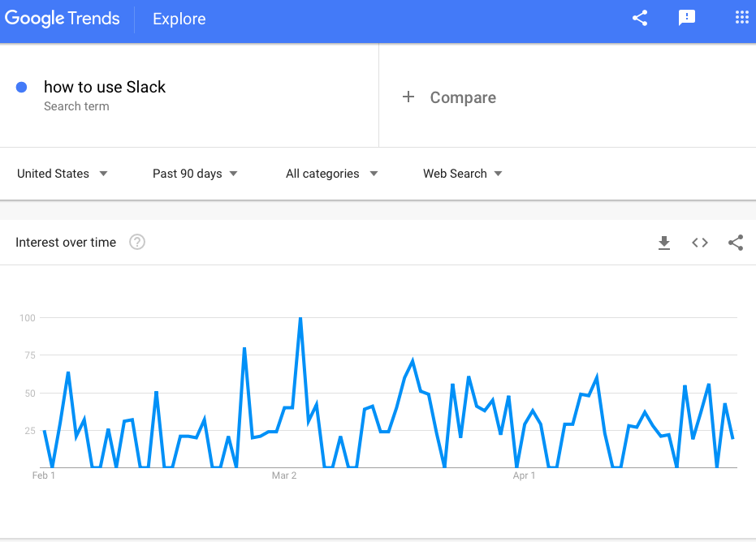Click the Compare button
The width and height of the screenshot is (756, 542).
coord(463,97)
